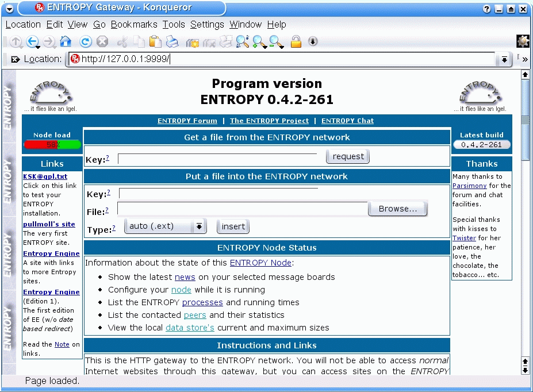533x392 pixels.
Task: Follow the KSK@gpl.txt link
Action: pos(45,176)
